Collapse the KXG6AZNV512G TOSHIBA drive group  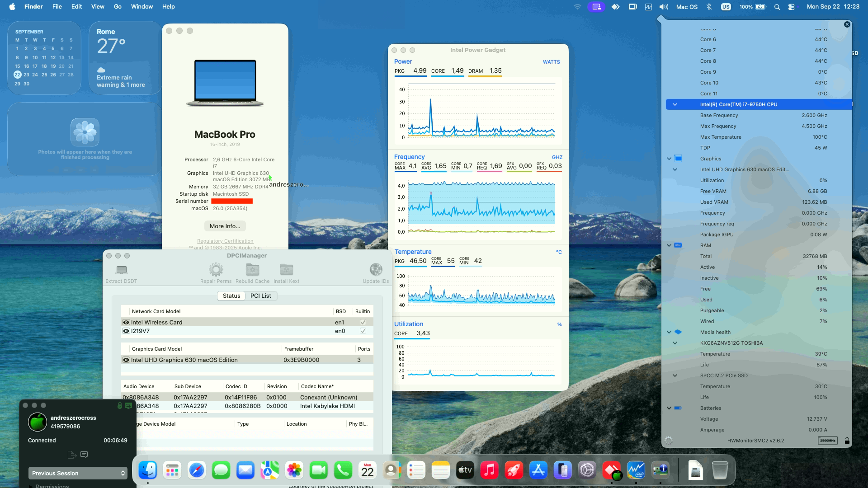675,343
